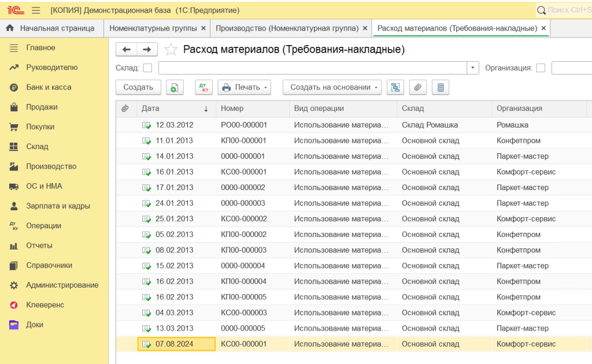Add page to favorites with star icon
Image resolution: width=592 pixels, height=364 pixels.
tap(171, 50)
